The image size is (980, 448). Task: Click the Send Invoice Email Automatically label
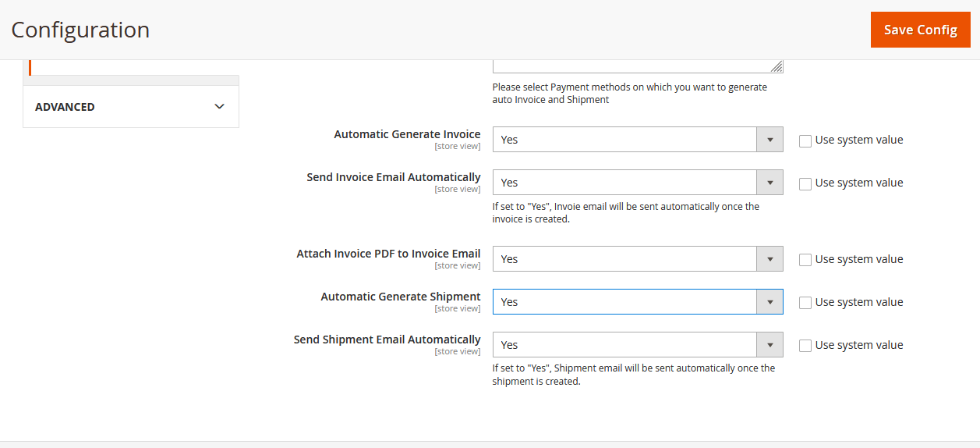pos(394,177)
